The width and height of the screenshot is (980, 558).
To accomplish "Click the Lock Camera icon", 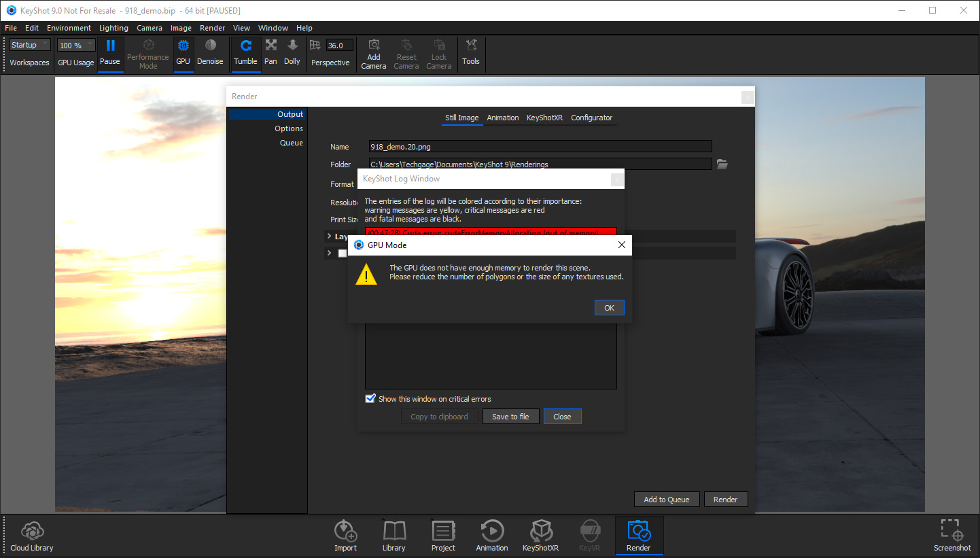I will tap(439, 44).
